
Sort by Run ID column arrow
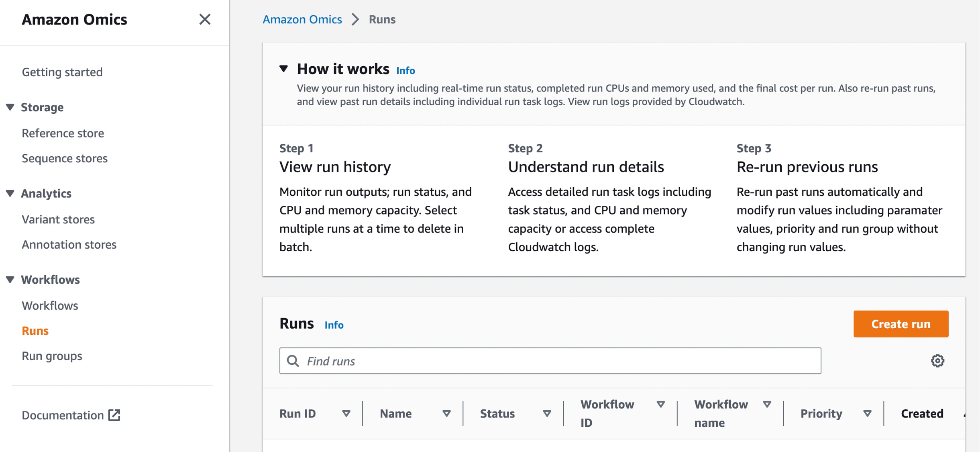coord(346,413)
